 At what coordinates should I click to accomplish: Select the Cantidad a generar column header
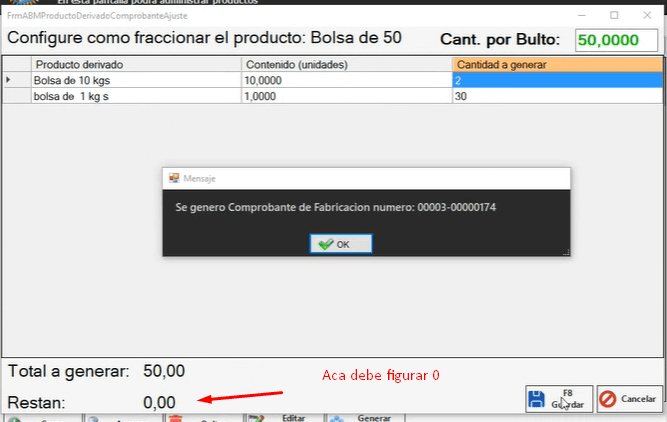[x=556, y=64]
